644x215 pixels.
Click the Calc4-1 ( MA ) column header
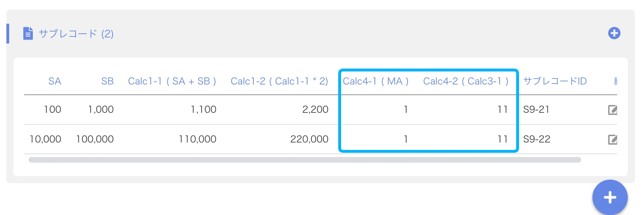point(376,81)
